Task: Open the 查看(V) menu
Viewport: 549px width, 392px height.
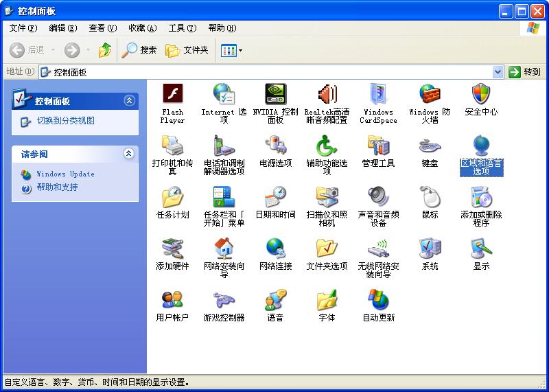Action: click(102, 28)
